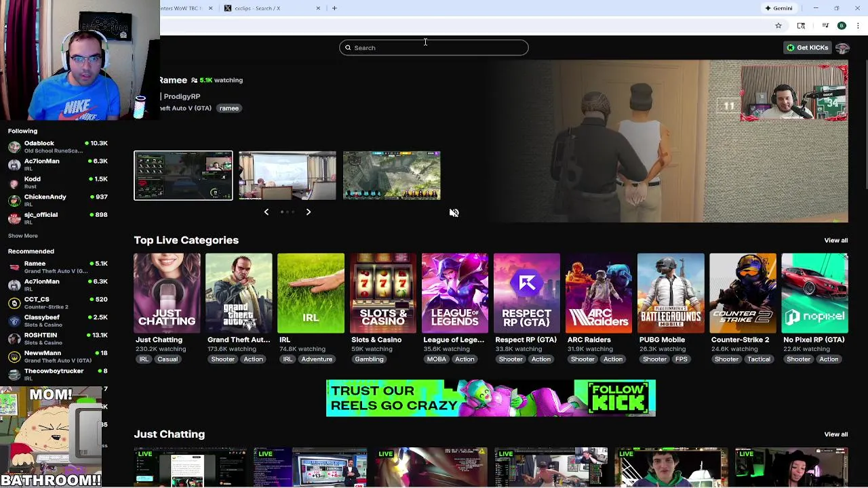Select the first featured stream thumbnail

(183, 176)
